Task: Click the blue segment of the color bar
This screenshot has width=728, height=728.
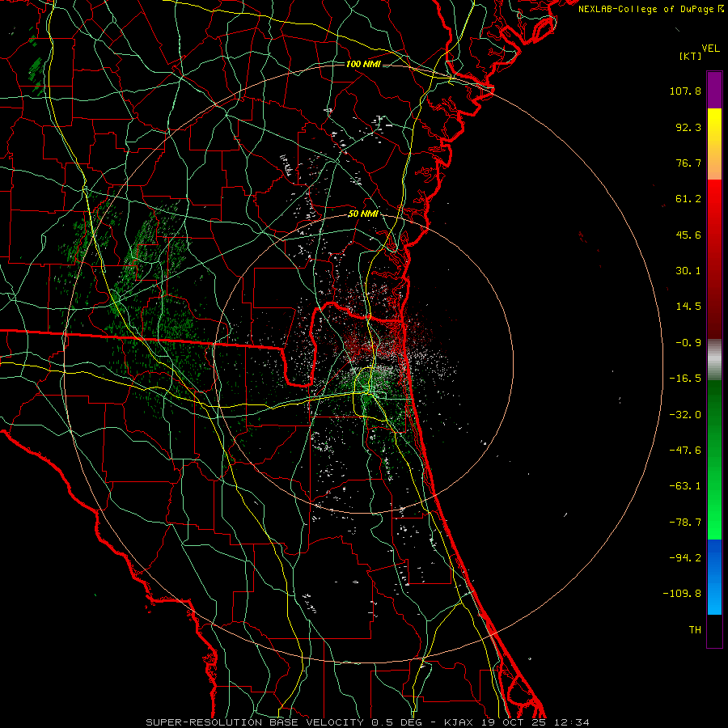Action: 714,577
